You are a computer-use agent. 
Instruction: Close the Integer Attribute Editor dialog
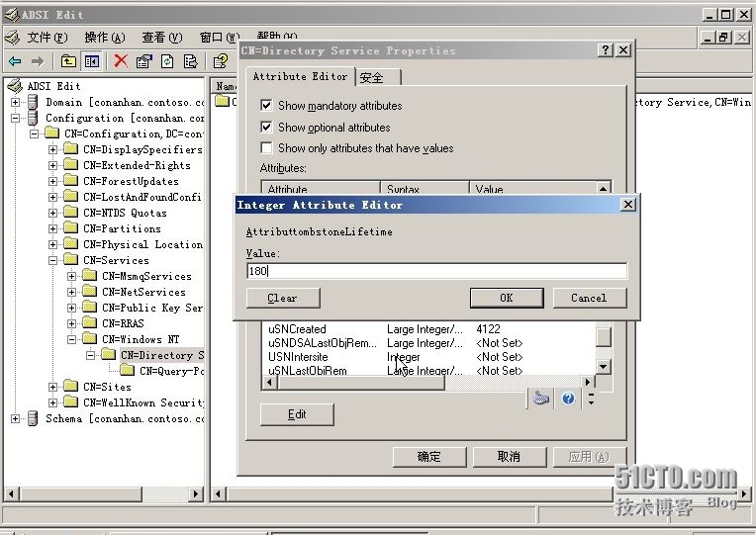628,205
